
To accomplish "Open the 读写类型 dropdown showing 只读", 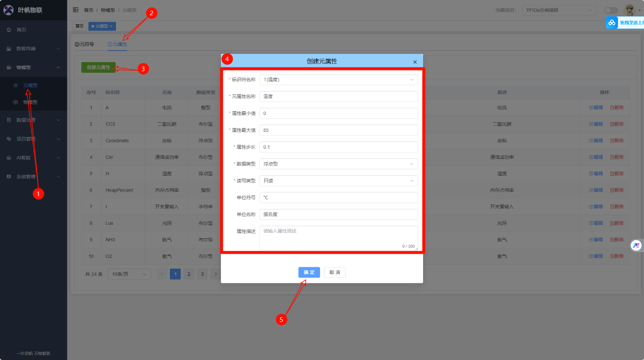I will (338, 181).
